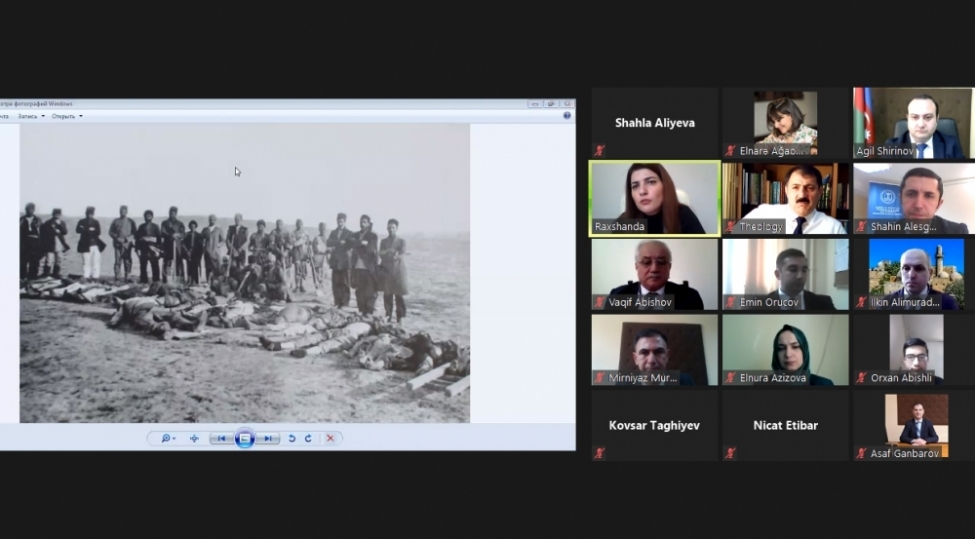Select the Theology video tile
This screenshot has height=540, width=975.
coord(785,198)
